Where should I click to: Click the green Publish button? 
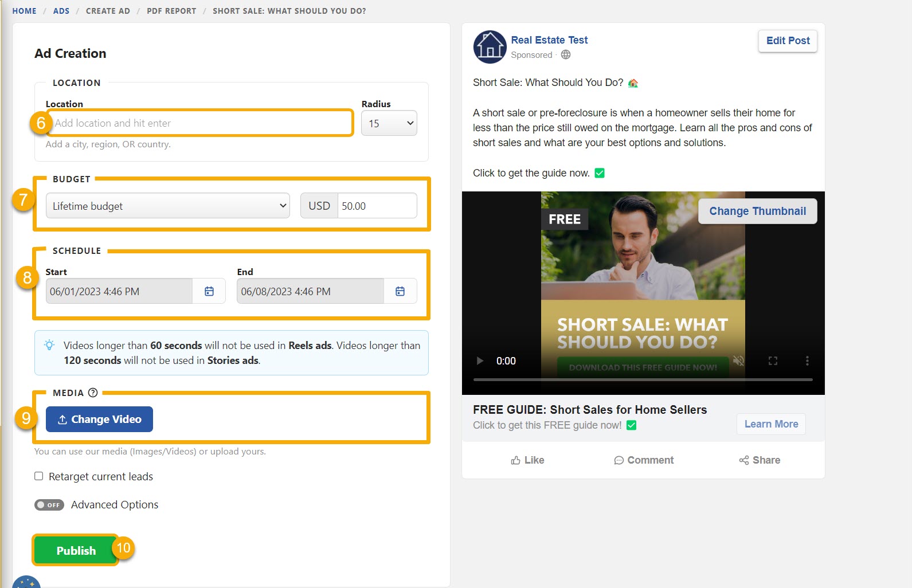click(x=76, y=550)
